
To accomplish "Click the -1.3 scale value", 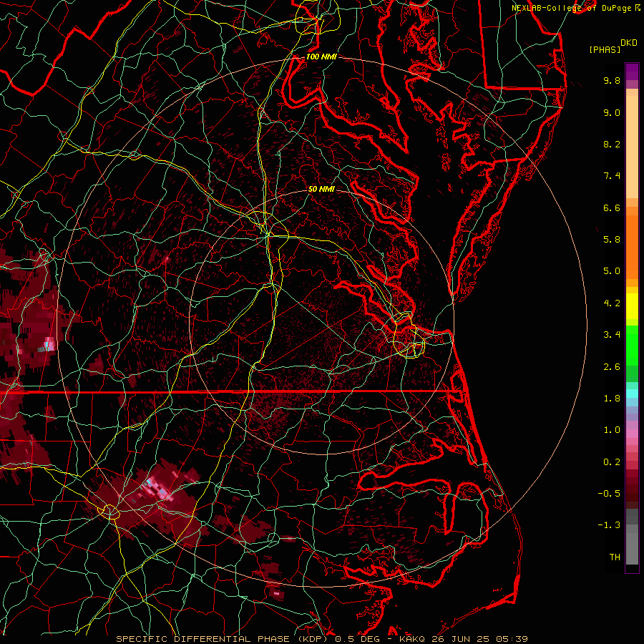I will point(609,525).
